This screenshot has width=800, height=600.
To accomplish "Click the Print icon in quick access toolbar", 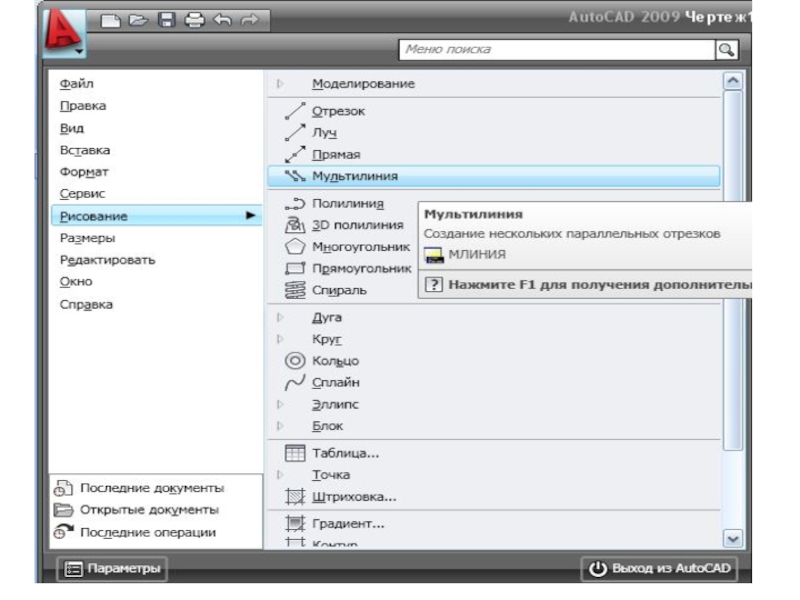I will pos(194,20).
